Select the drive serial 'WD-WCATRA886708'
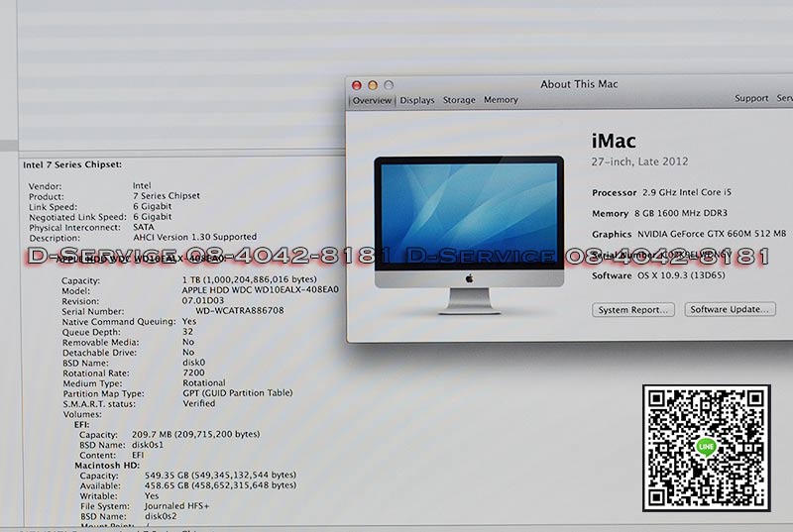 pos(240,311)
